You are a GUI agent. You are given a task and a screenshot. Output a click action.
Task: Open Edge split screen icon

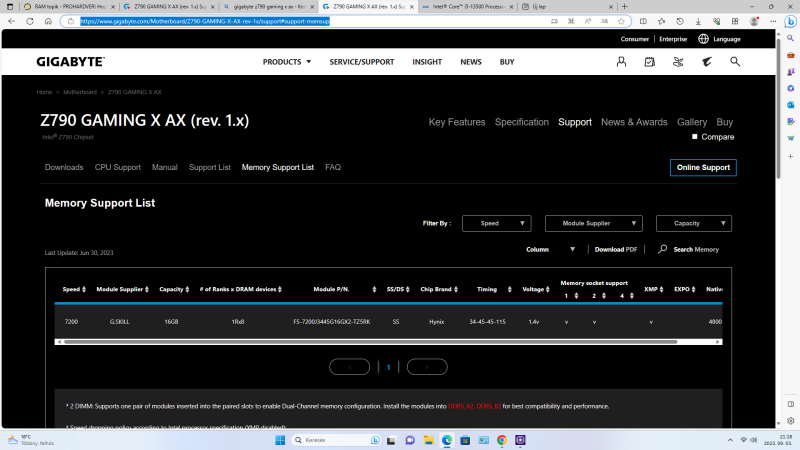point(643,21)
